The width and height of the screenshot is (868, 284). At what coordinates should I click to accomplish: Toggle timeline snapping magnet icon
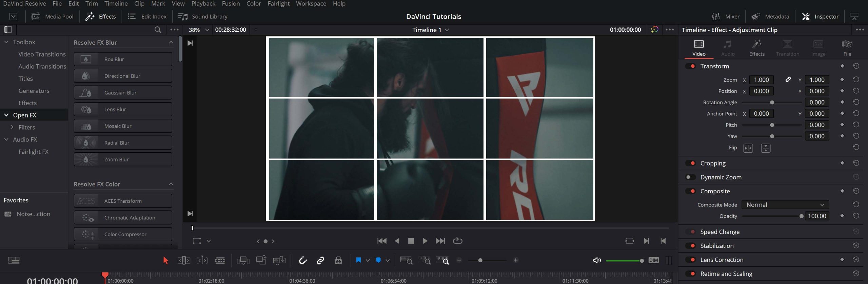302,260
